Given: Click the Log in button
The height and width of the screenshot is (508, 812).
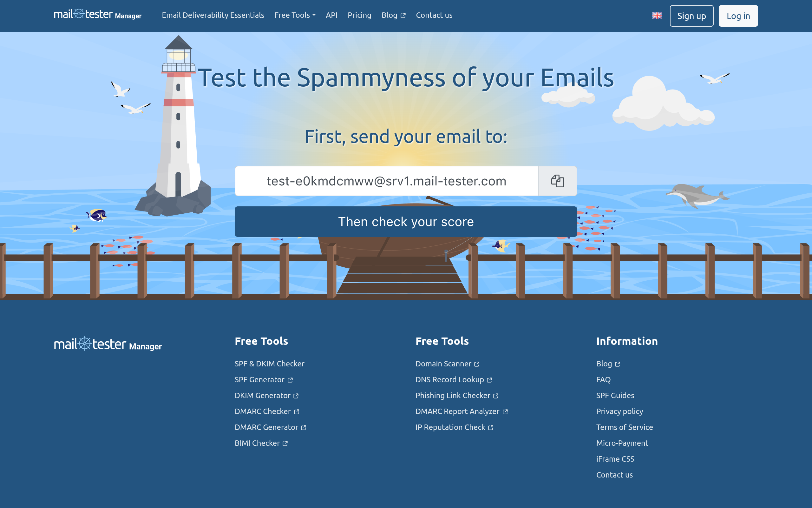Looking at the screenshot, I should [x=738, y=16].
